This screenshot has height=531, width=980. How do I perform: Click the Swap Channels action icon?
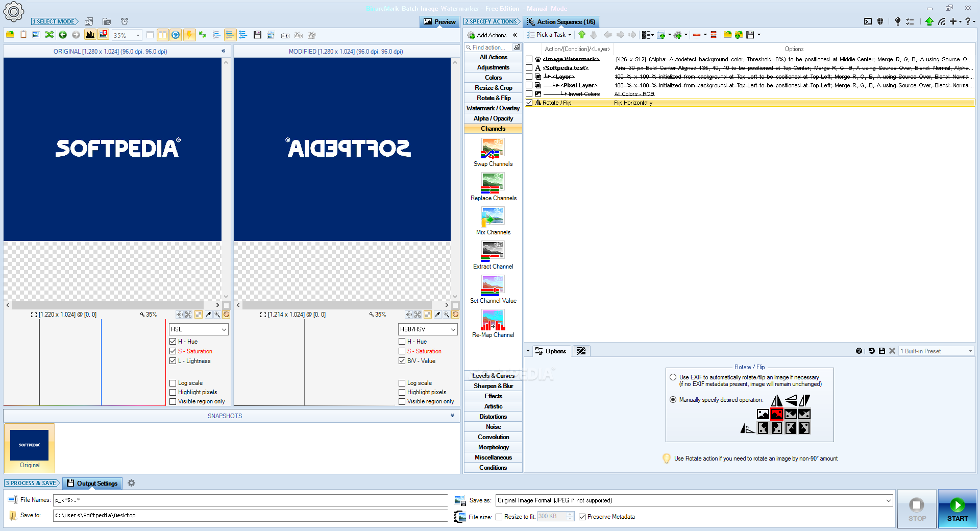pos(493,149)
